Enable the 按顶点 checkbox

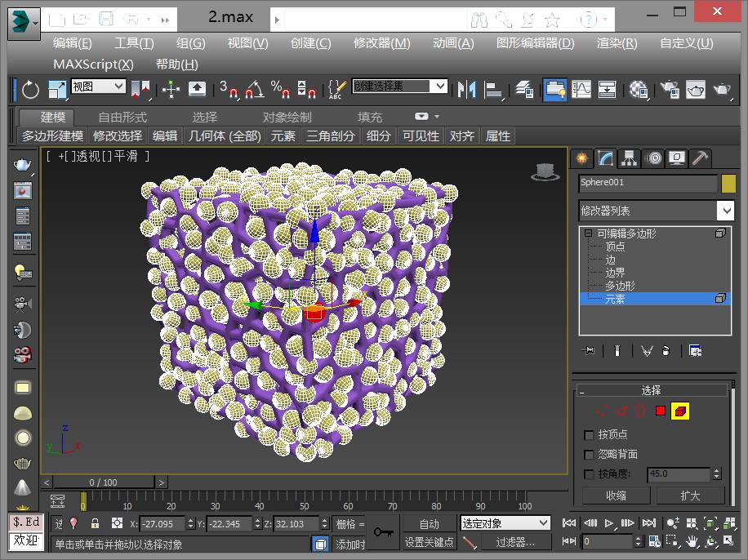589,435
